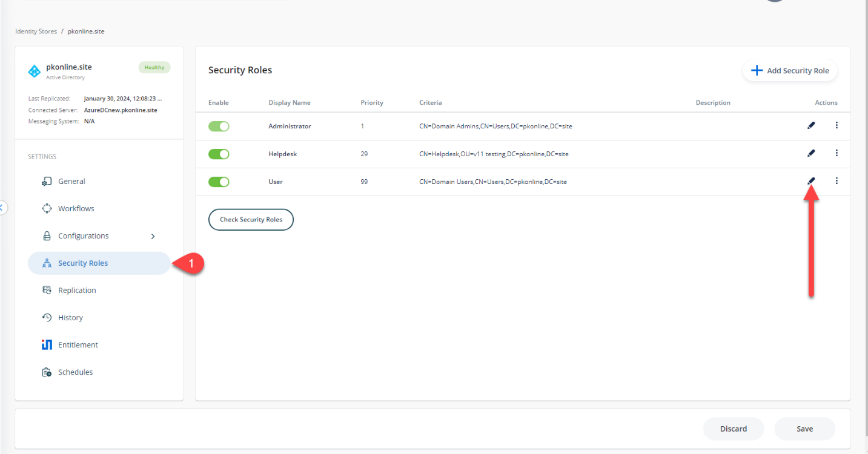
Task: Edit the User role with the pencil icon
Action: tap(811, 181)
